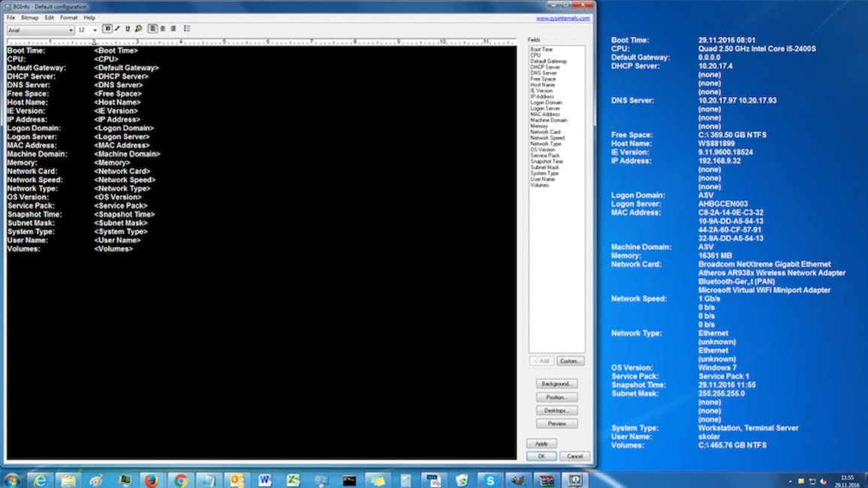The image size is (868, 488).
Task: Open the Format menu
Action: click(69, 17)
